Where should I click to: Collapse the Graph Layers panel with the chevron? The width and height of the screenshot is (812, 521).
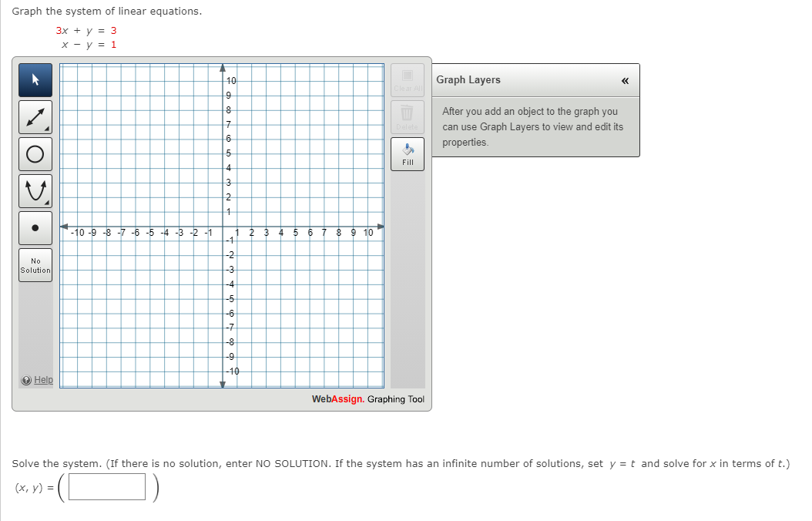(x=626, y=81)
